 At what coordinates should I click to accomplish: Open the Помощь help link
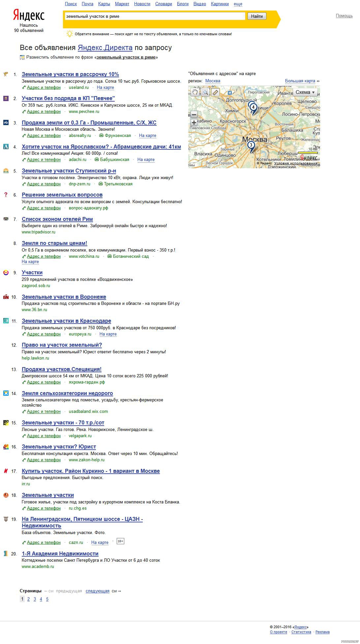344,16
